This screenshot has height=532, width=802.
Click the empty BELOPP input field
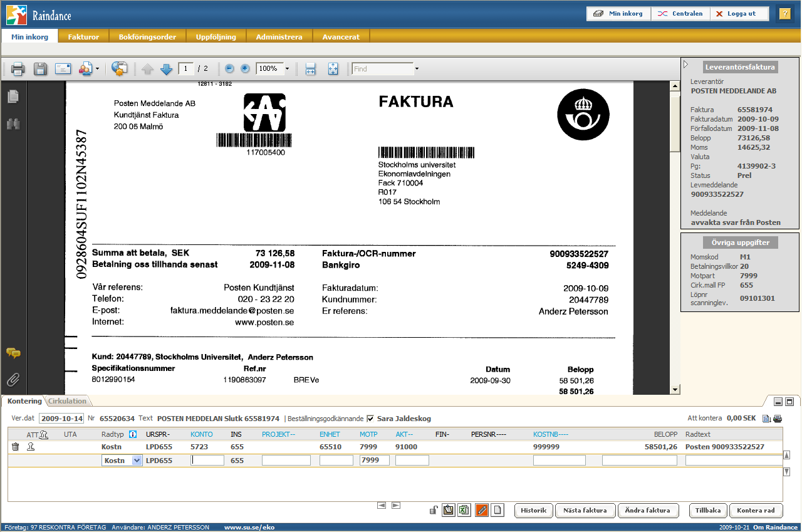pyautogui.click(x=640, y=460)
